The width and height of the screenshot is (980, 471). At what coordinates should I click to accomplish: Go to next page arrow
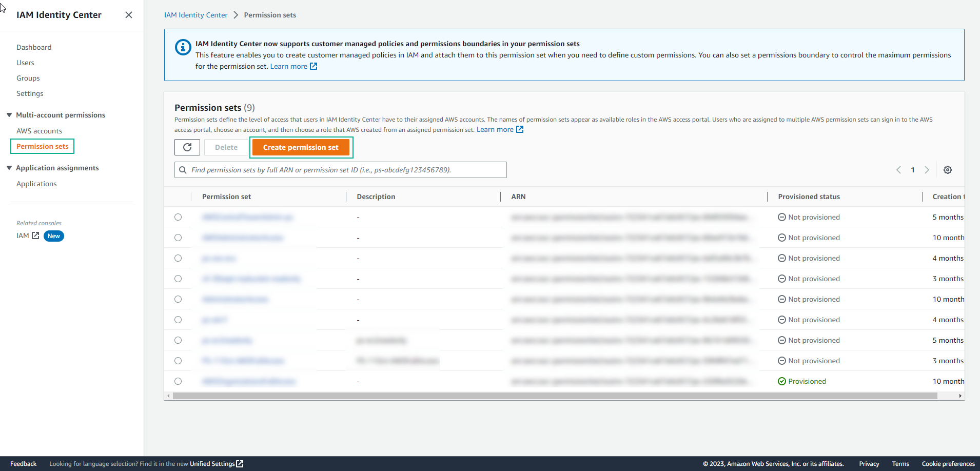point(927,170)
